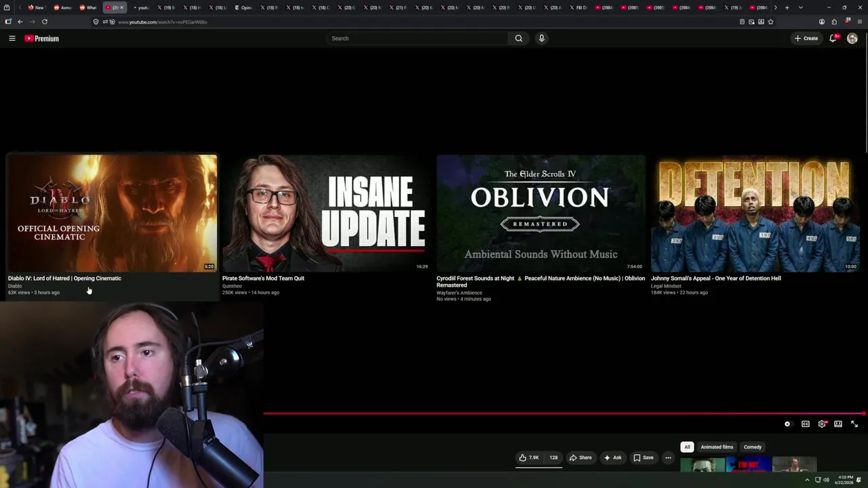Enter fullscreen from the player
The width and height of the screenshot is (868, 488).
coord(854,424)
